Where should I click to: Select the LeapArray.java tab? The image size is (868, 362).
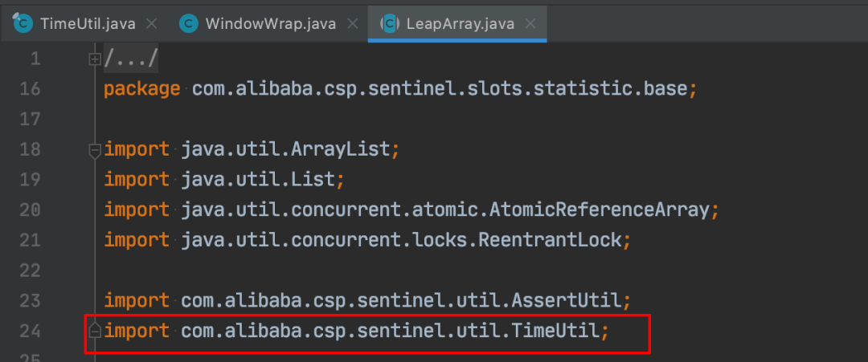point(458,24)
